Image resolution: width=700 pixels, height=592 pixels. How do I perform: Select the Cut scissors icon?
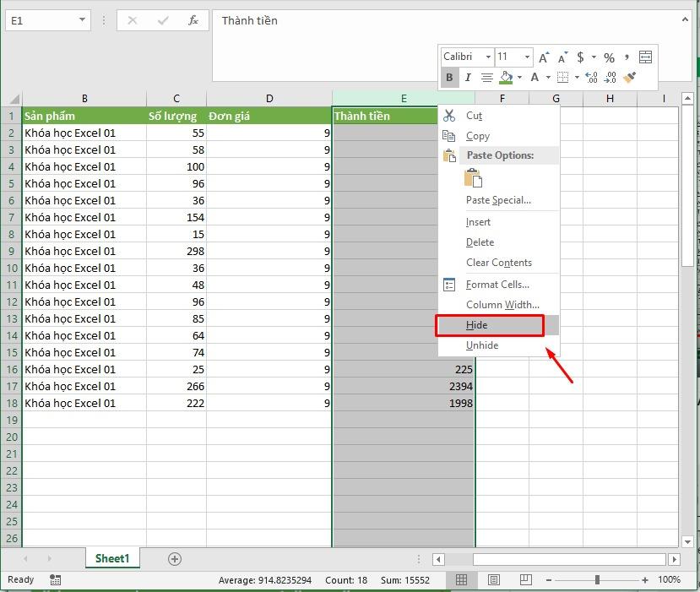pos(450,116)
